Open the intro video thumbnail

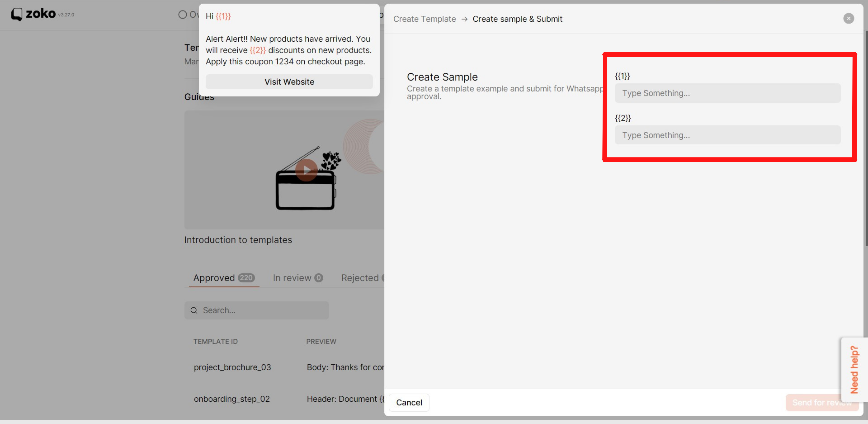(x=284, y=170)
